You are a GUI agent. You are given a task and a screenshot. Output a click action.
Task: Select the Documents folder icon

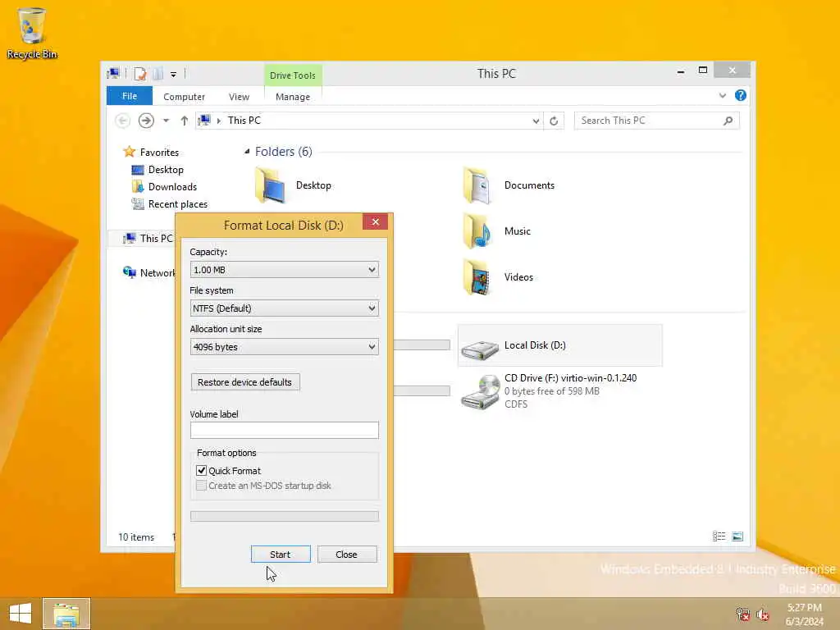click(477, 185)
